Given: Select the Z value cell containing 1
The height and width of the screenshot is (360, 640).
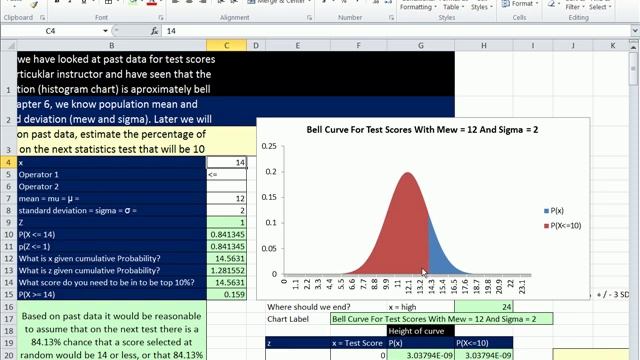Looking at the screenshot, I should (x=227, y=222).
